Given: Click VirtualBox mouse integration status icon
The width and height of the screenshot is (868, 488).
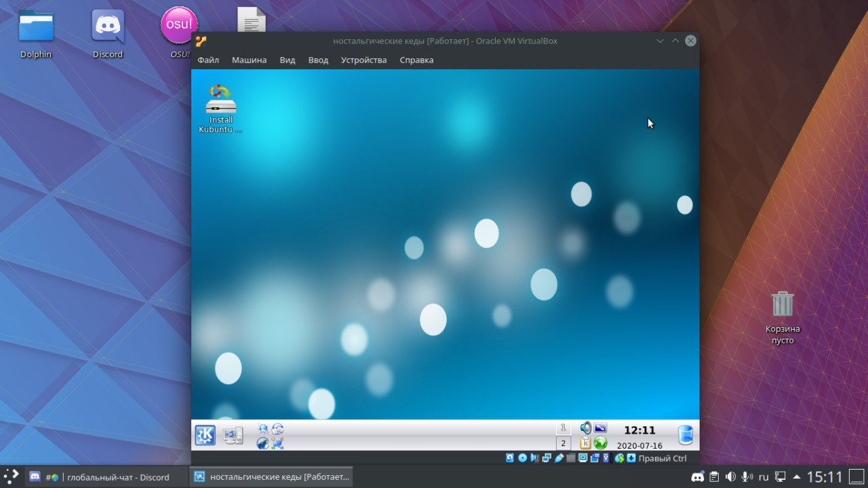Looking at the screenshot, I should click(619, 458).
